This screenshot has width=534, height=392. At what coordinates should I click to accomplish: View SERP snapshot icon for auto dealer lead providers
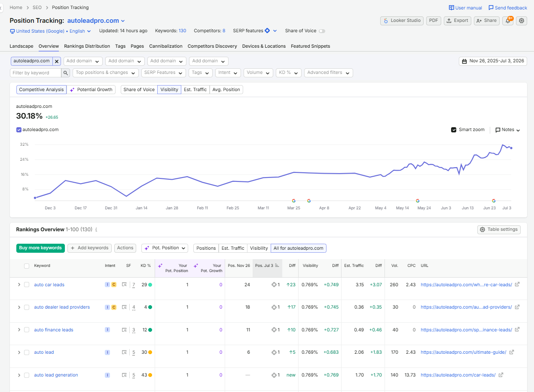pos(124,307)
